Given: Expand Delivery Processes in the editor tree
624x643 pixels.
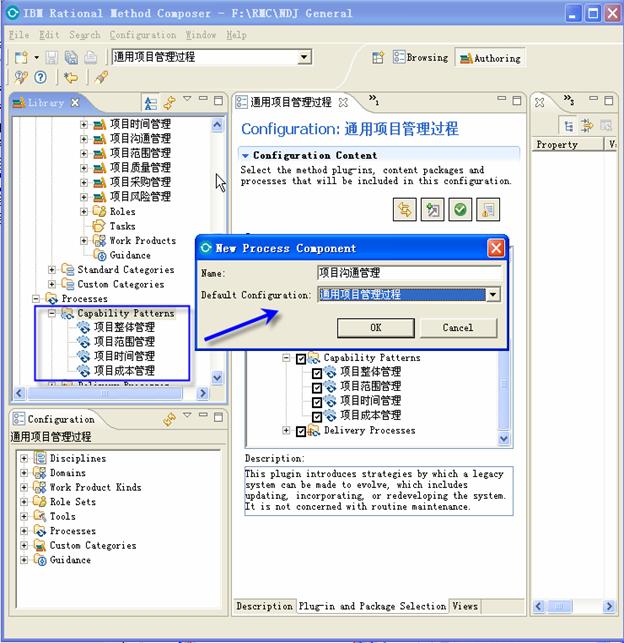Looking at the screenshot, I should click(x=286, y=431).
